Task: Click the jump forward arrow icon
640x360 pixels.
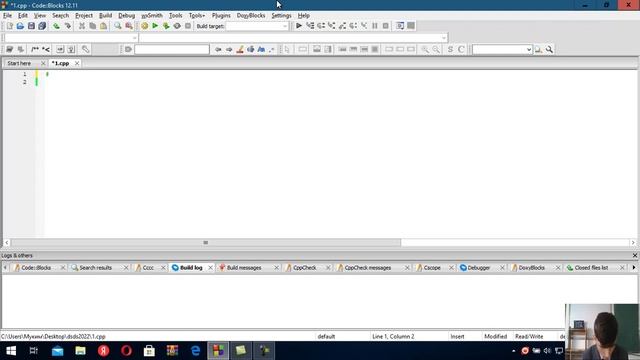Action: pyautogui.click(x=229, y=49)
